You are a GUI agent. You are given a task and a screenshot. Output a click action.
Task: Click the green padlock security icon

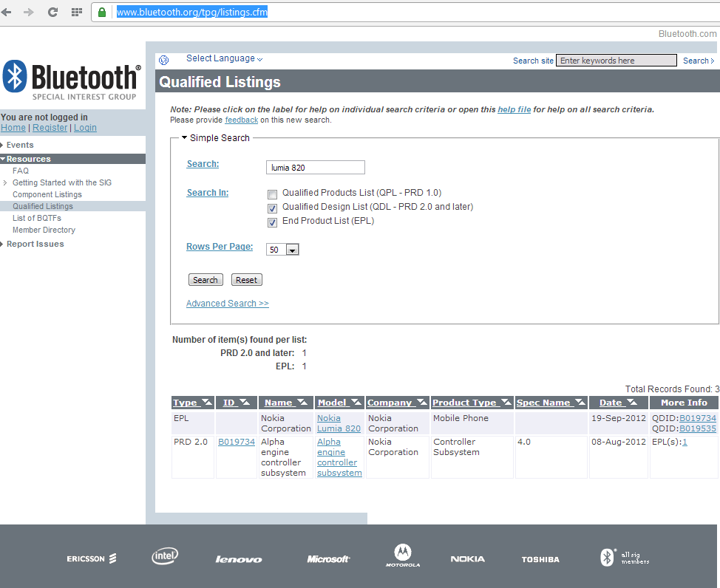(x=102, y=12)
